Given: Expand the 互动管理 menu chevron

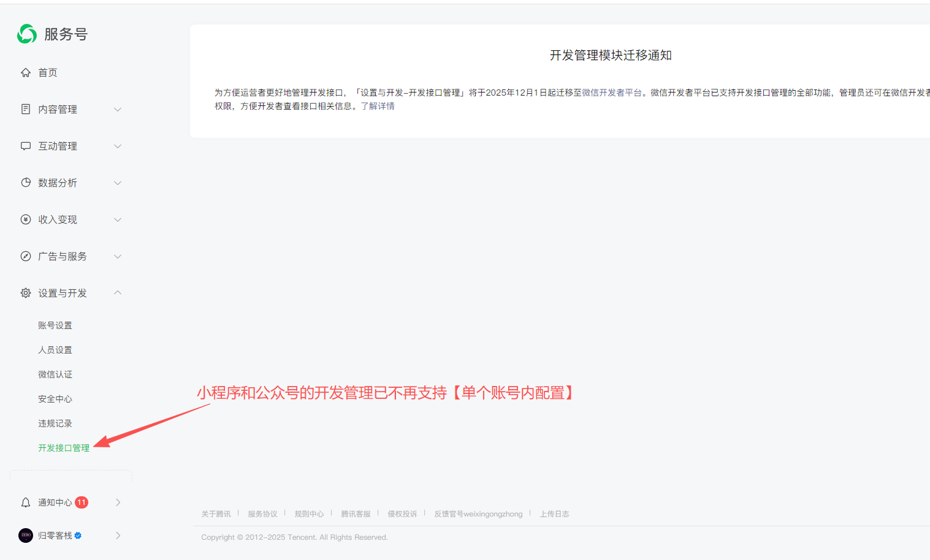Looking at the screenshot, I should pyautogui.click(x=118, y=146).
